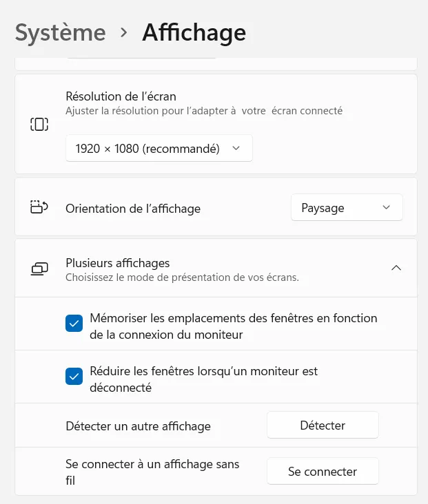Uncheck Mémoriser les emplacements des fenêtres checkbox

74,324
